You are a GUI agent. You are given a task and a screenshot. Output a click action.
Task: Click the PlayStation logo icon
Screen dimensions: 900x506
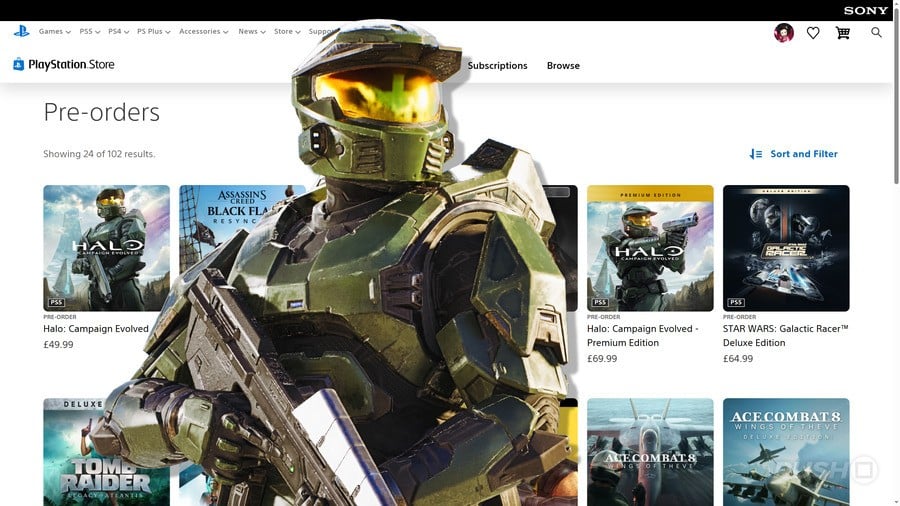pyautogui.click(x=21, y=32)
